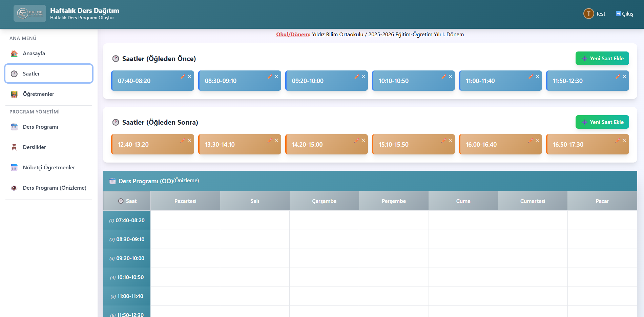Navigate to Derslikler page
This screenshot has width=644, height=317.
tap(34, 147)
